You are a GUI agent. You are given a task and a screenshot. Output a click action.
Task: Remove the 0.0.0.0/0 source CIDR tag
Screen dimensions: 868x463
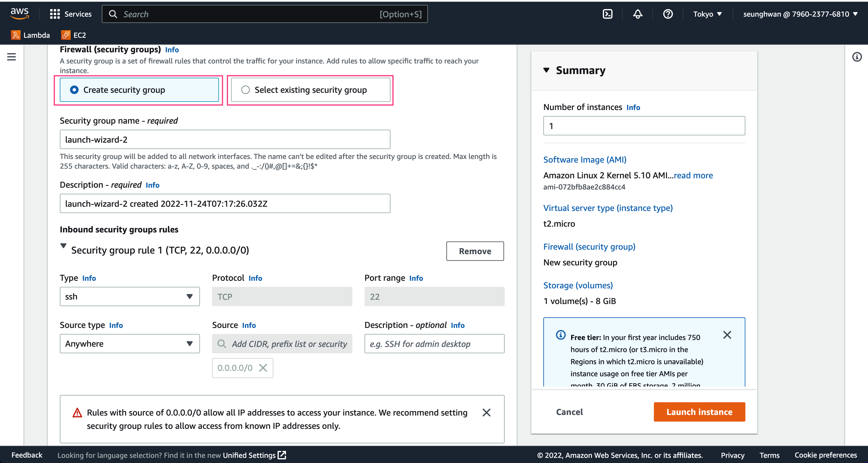pyautogui.click(x=263, y=367)
